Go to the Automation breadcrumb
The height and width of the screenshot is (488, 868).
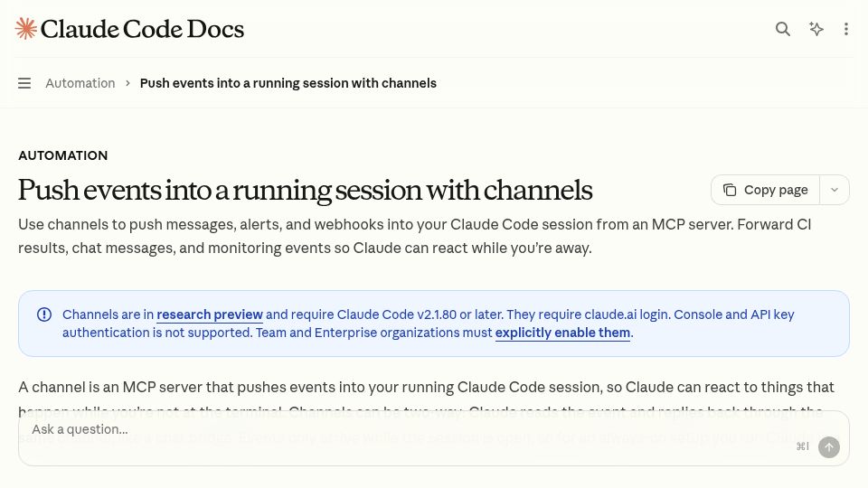tap(80, 83)
